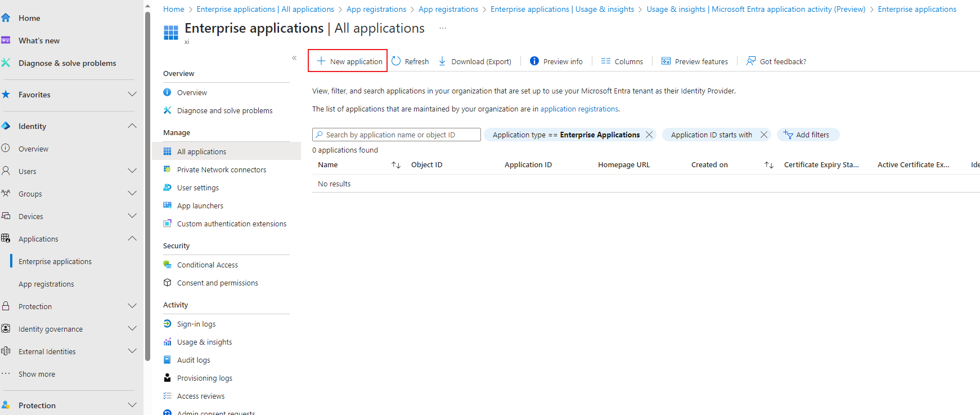Click the Conditional Access icon

click(167, 264)
